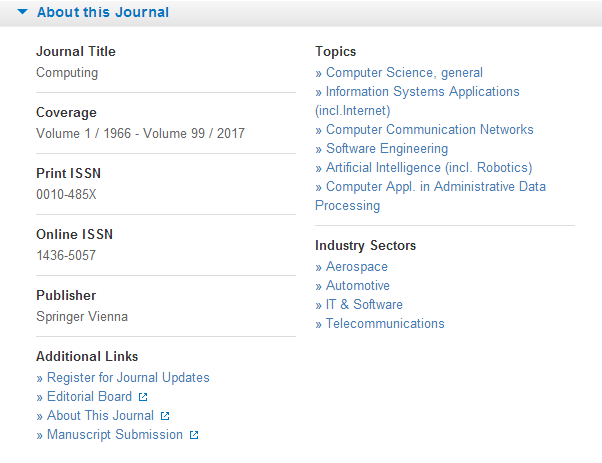
Task: Select the Aerospace industry sector
Action: click(356, 267)
